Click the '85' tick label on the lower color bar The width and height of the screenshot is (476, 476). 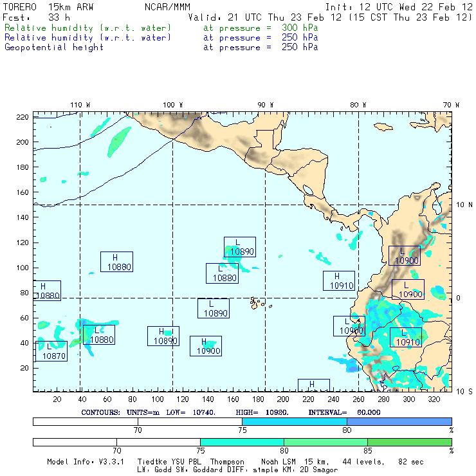pos(368,451)
